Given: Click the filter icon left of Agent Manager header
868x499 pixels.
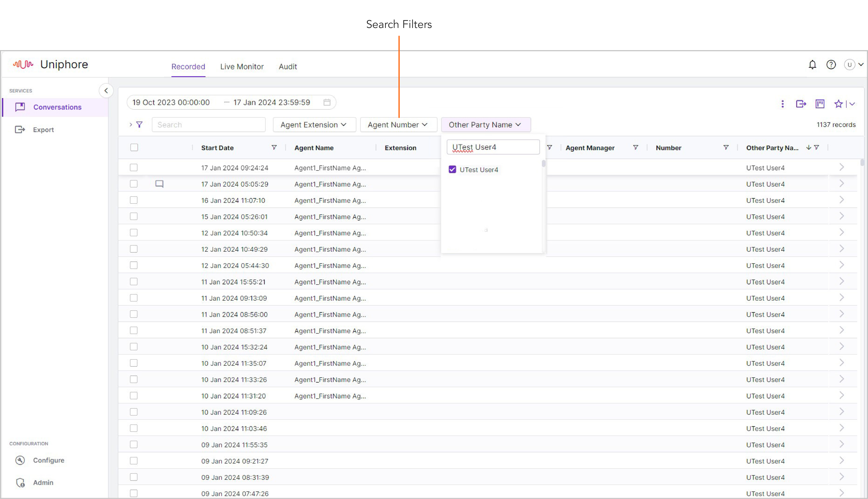Looking at the screenshot, I should tap(549, 147).
